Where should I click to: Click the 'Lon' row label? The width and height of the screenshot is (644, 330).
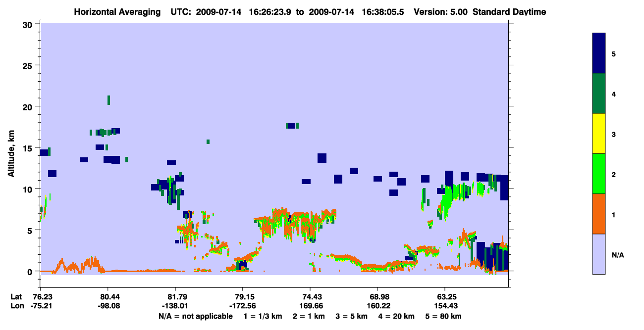pyautogui.click(x=17, y=306)
